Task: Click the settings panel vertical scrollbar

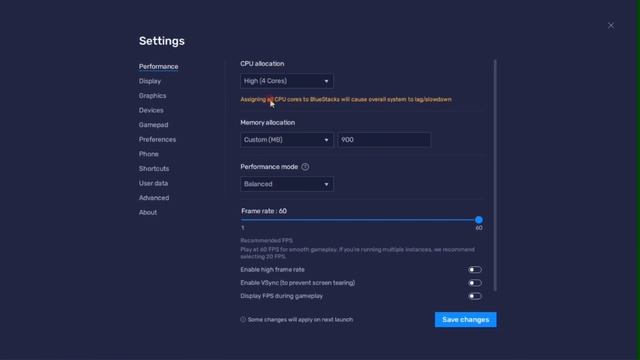Action: coord(495,176)
